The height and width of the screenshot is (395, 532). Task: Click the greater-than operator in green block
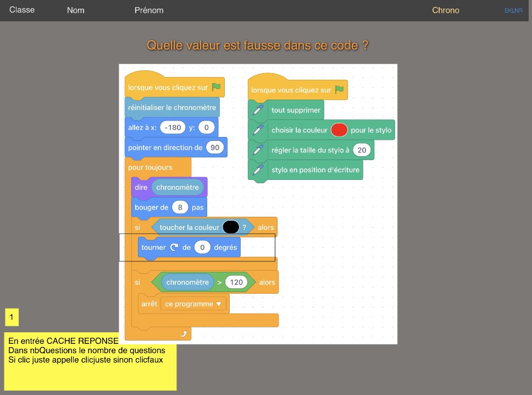click(219, 283)
